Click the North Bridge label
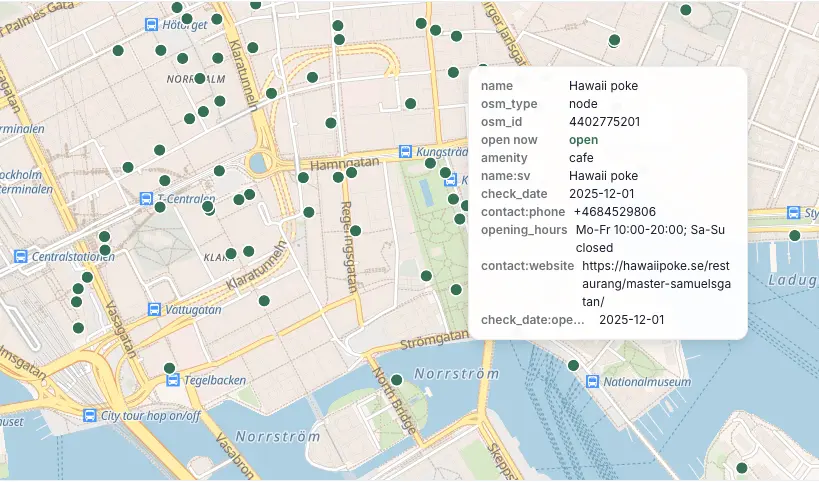 (394, 400)
